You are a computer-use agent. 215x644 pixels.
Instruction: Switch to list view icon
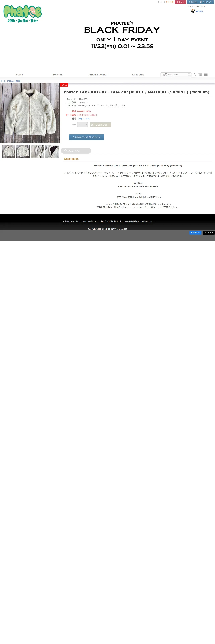[200, 75]
